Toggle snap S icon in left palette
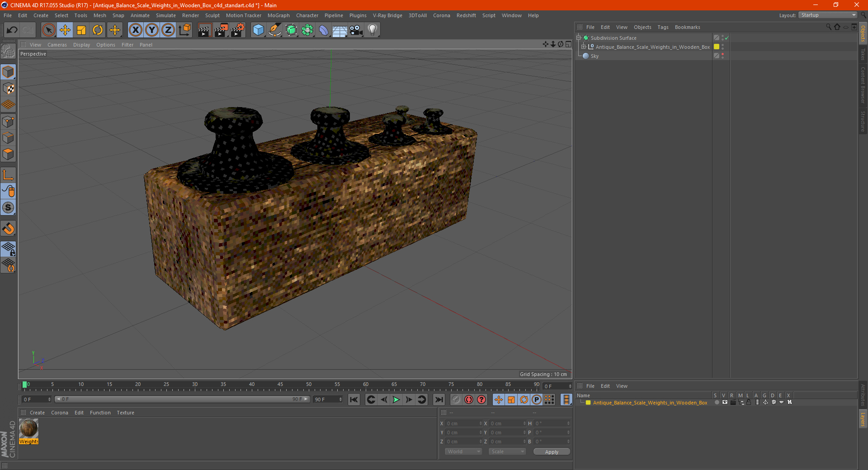This screenshot has height=470, width=868. 9,207
